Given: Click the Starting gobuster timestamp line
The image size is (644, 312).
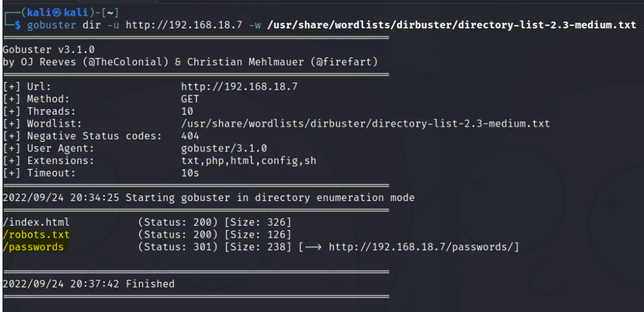Looking at the screenshot, I should coord(208,197).
